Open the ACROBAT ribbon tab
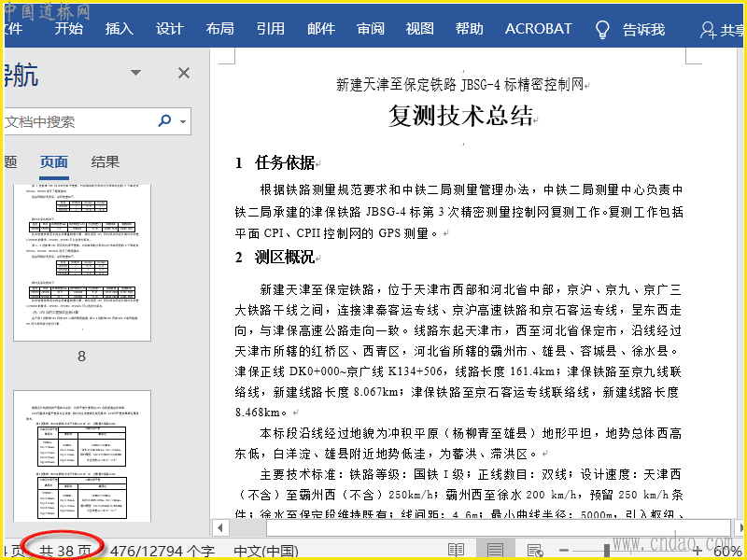Screen dimensions: 747x560 click(x=539, y=29)
